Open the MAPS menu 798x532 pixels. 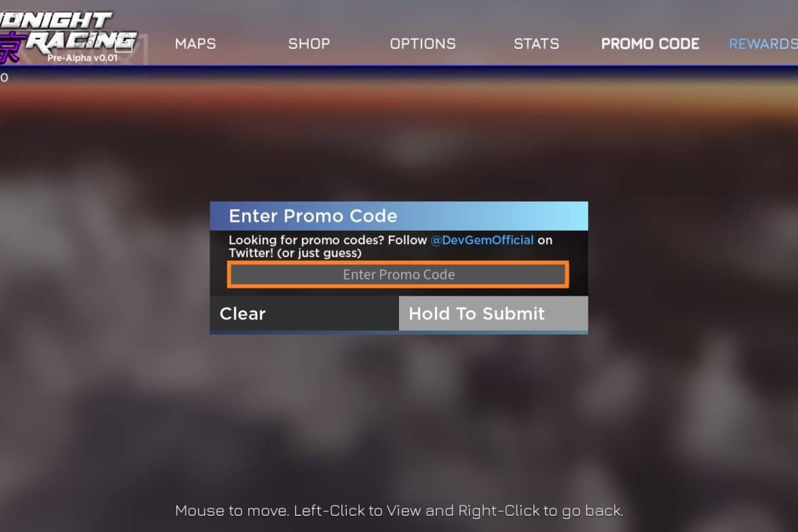195,44
